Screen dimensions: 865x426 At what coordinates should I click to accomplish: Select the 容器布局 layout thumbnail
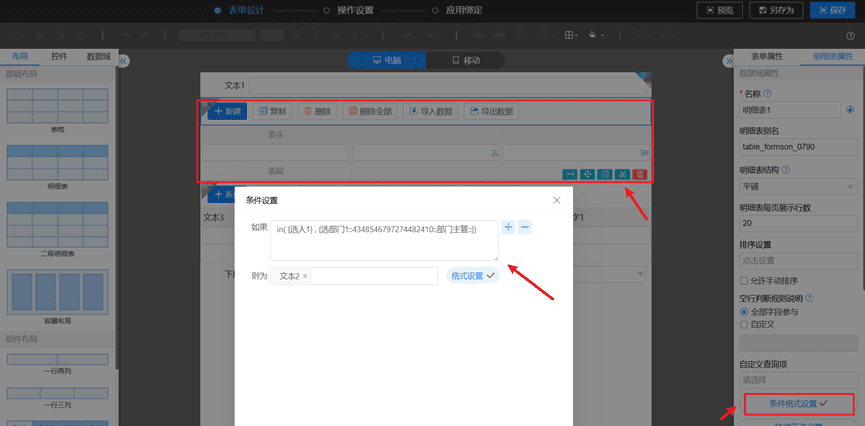pos(57,292)
